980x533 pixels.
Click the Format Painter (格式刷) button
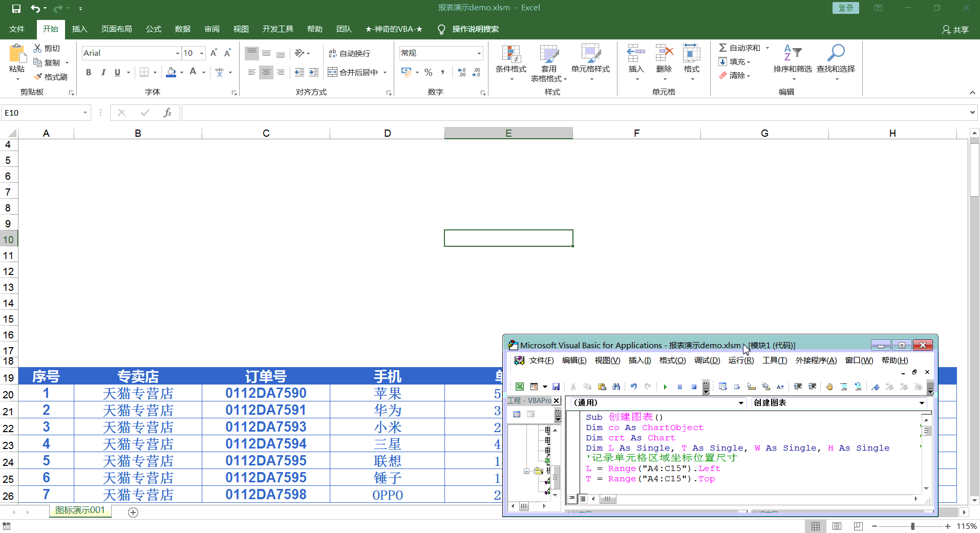51,77
